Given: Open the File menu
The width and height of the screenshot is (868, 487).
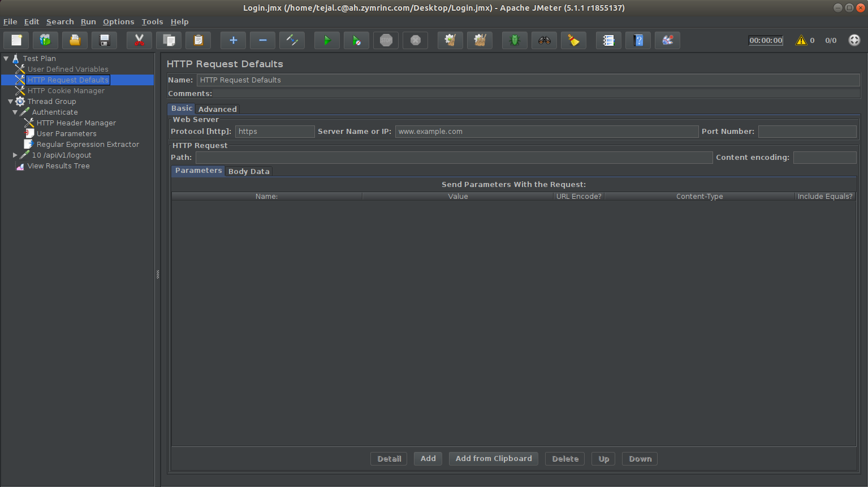Looking at the screenshot, I should point(10,21).
